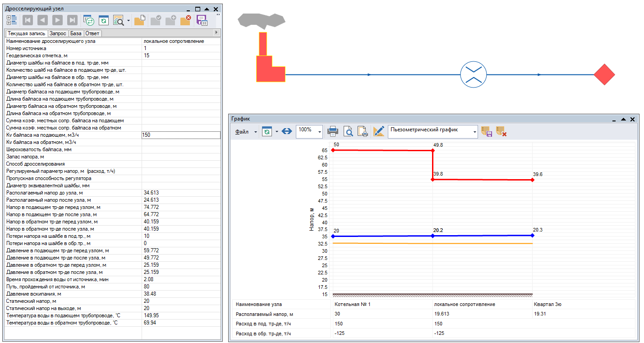Click the tree list view icon
644x343 pixels.
(x=12, y=20)
